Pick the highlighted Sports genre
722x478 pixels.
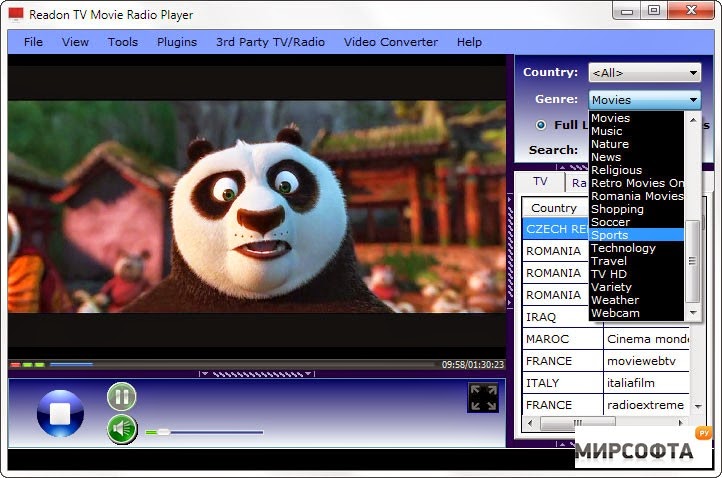click(x=636, y=235)
